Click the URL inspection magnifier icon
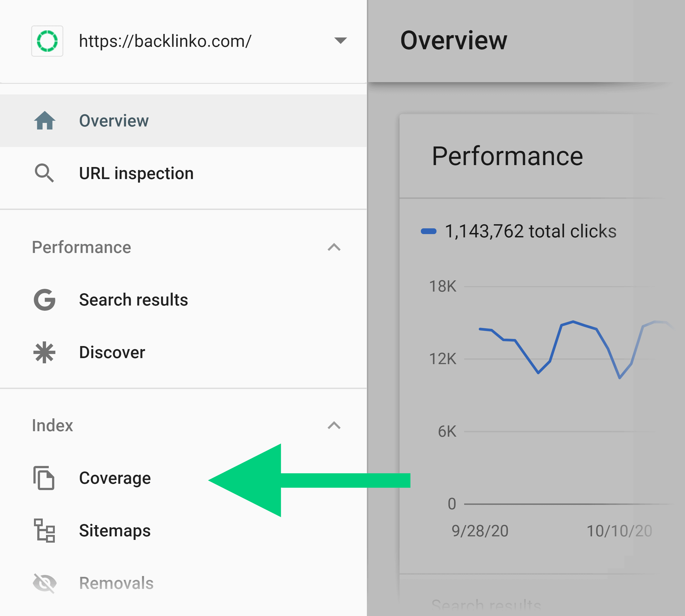The height and width of the screenshot is (616, 685). pos(44,173)
